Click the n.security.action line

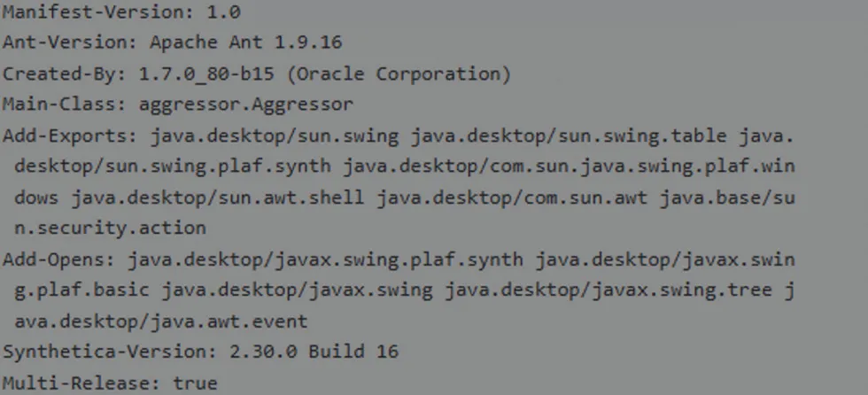click(x=110, y=228)
